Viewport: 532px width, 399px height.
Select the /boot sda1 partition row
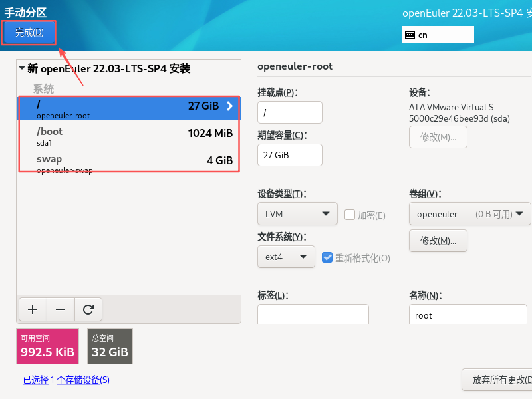[128, 136]
